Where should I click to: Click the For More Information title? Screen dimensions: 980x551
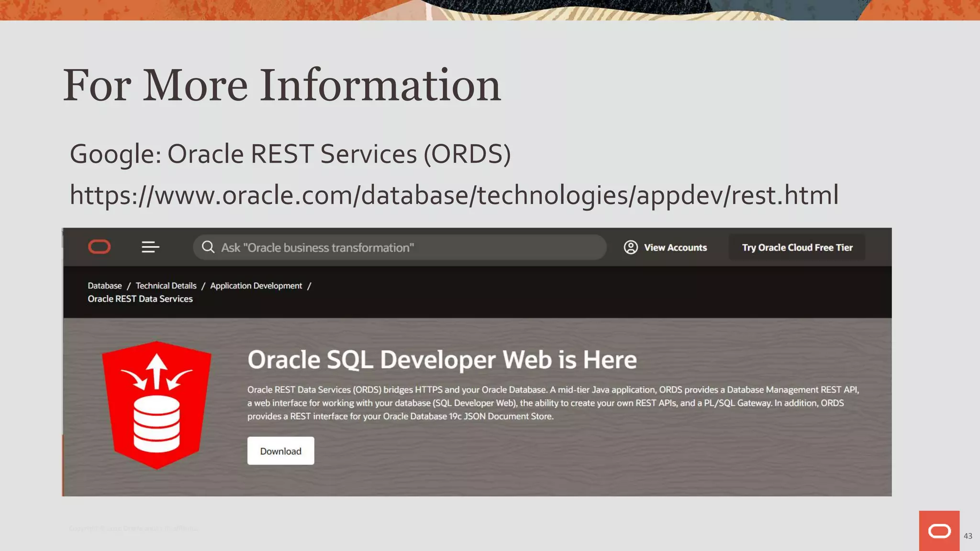[x=282, y=85]
